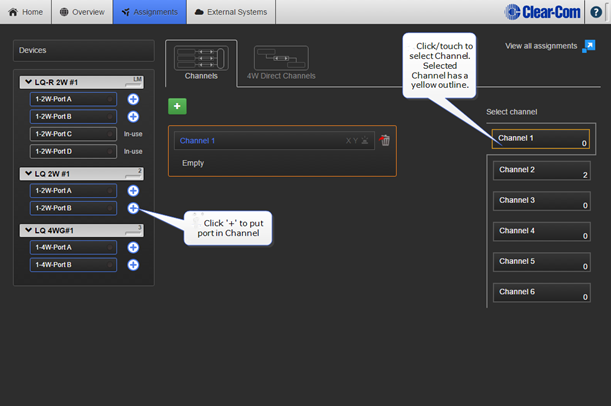611x406 pixels.
Task: Collapse the LQ 2W #1 device group
Action: pyautogui.click(x=26, y=173)
